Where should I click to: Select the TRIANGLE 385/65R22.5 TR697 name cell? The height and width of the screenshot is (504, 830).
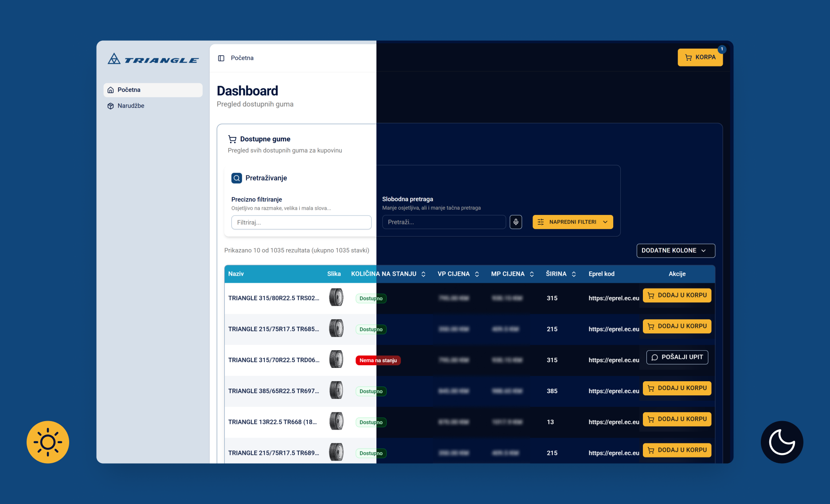pyautogui.click(x=274, y=391)
